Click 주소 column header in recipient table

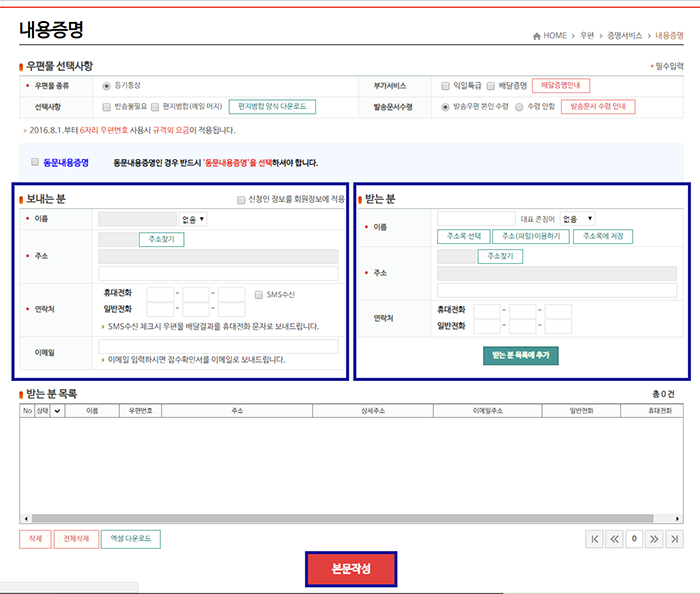[x=237, y=411]
